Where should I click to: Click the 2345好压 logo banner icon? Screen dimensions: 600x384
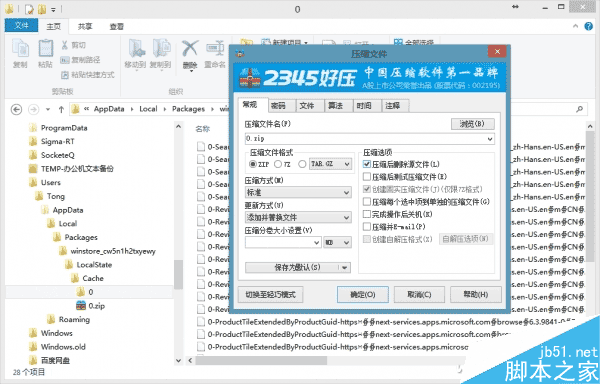pyautogui.click(x=249, y=78)
